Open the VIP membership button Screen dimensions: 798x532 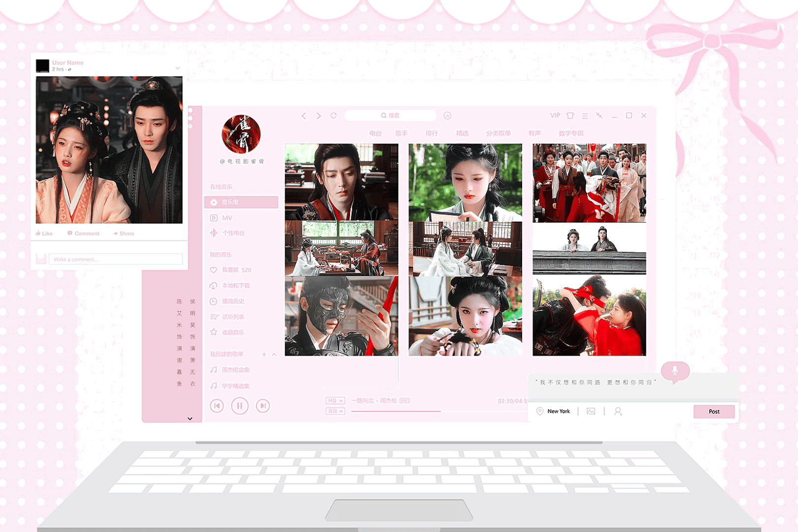(x=555, y=115)
